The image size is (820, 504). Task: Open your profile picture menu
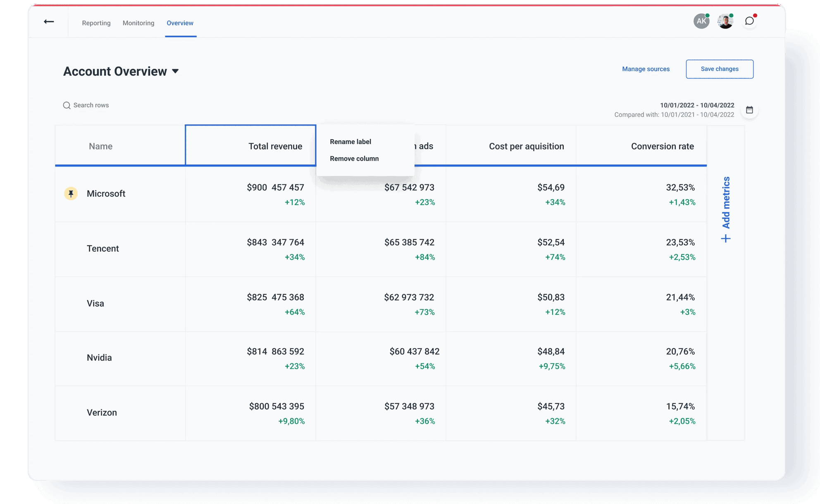coord(725,20)
